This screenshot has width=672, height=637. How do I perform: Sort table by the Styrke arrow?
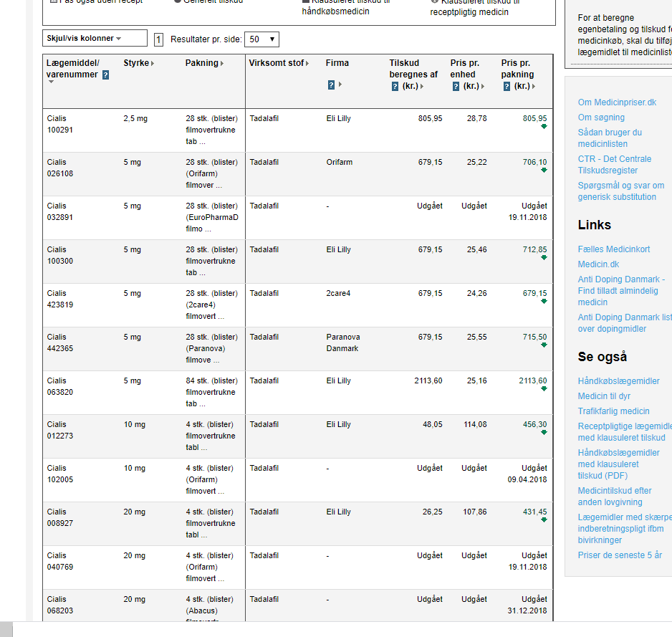(153, 64)
